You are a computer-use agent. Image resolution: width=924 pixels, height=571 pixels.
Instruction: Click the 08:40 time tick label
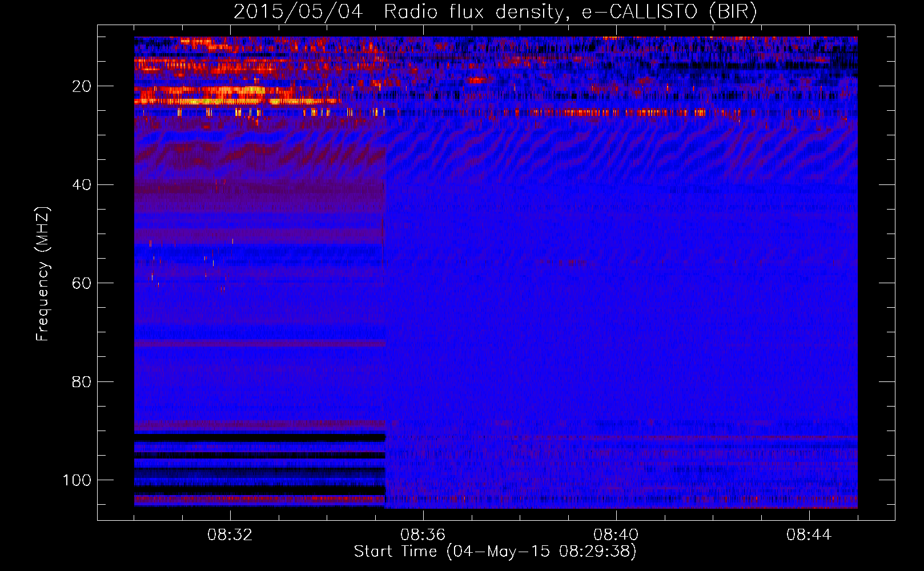(x=616, y=535)
